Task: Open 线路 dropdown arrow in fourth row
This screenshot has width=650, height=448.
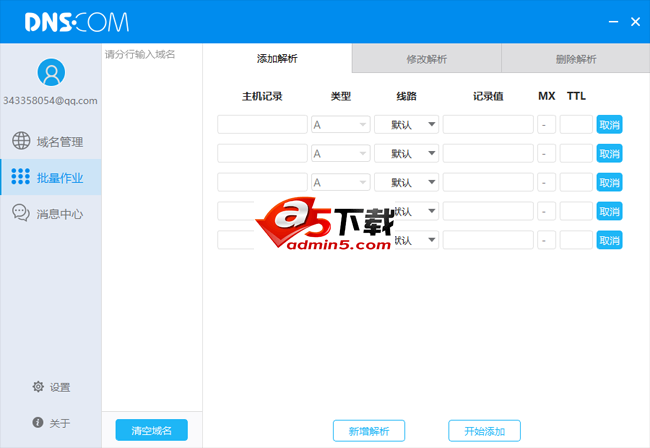Action: tap(432, 211)
